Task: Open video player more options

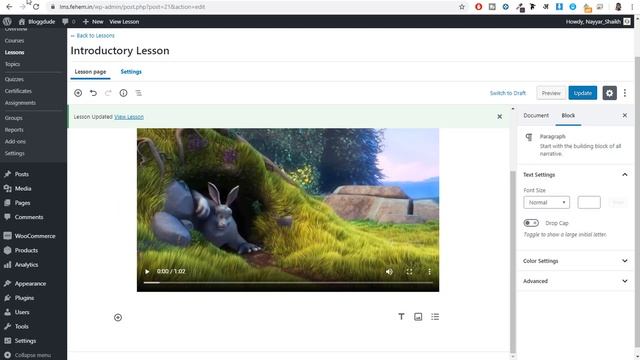Action: 429,271
